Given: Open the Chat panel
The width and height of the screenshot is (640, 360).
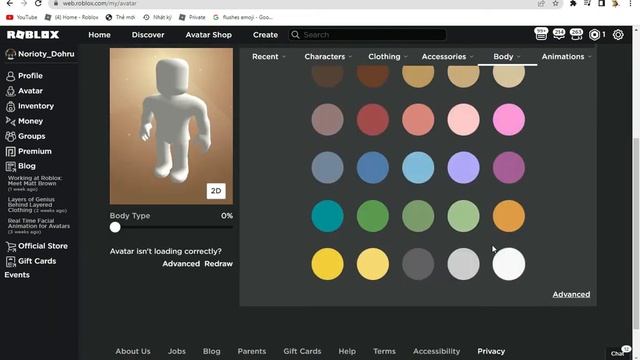Looking at the screenshot, I should click(x=619, y=352).
